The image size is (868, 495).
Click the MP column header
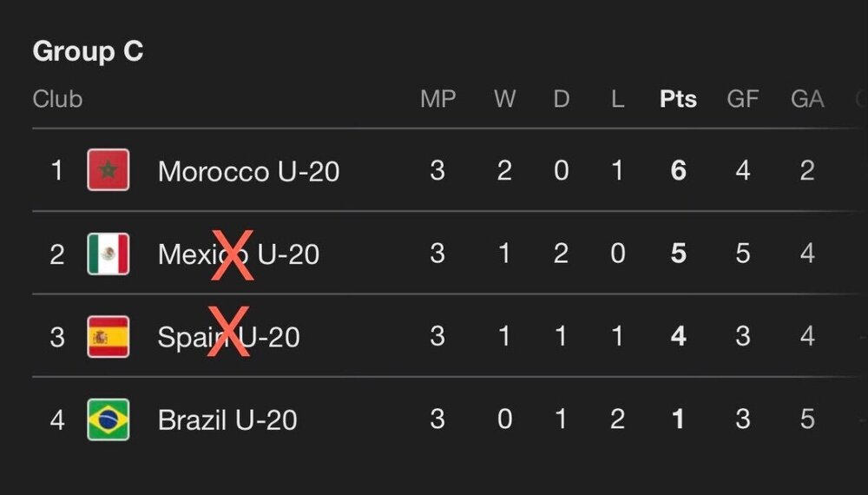(437, 99)
